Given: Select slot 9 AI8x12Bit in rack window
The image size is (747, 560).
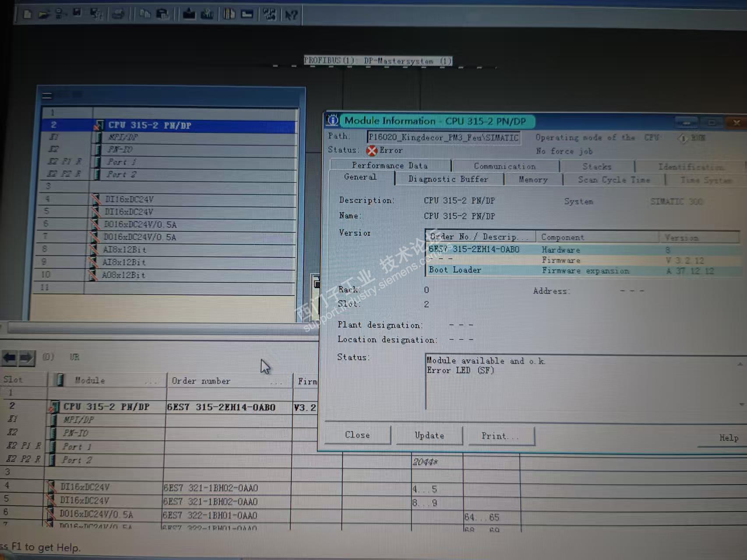Looking at the screenshot, I should (166, 262).
